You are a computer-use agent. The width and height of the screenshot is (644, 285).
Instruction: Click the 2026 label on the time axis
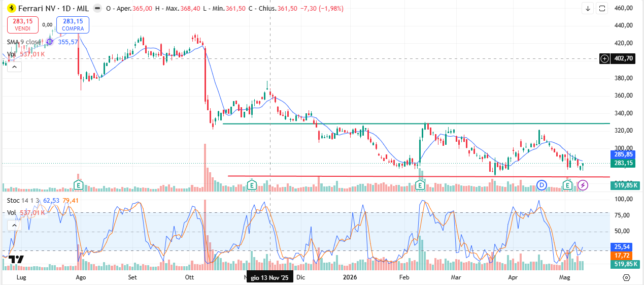[x=350, y=277]
